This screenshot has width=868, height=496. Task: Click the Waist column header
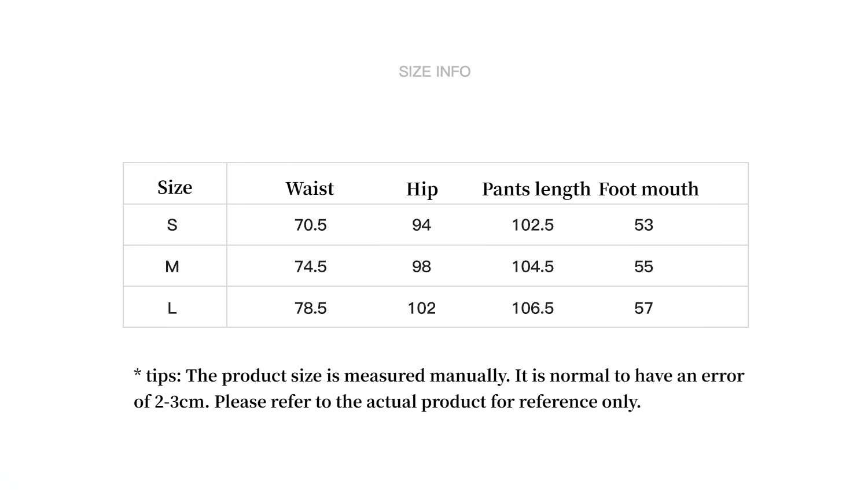point(310,188)
